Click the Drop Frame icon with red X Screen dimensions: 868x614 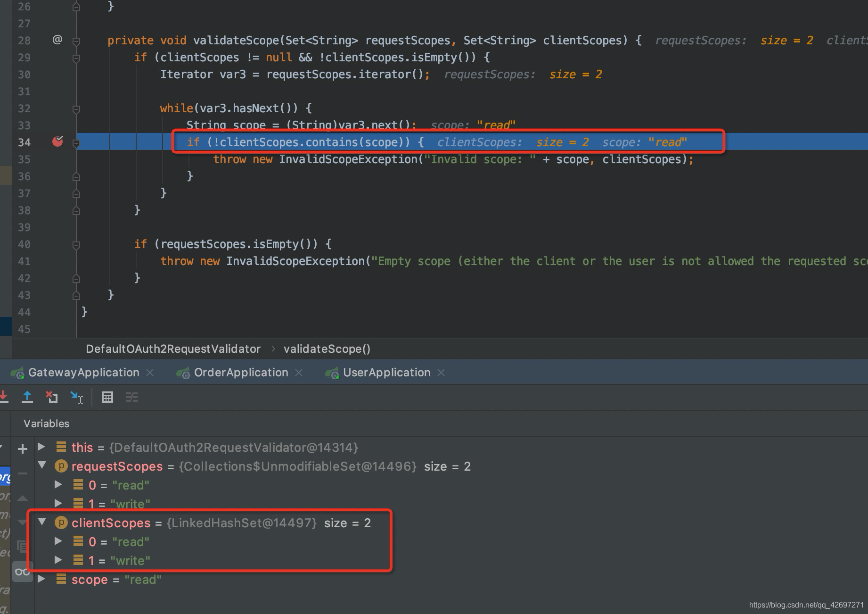click(52, 397)
